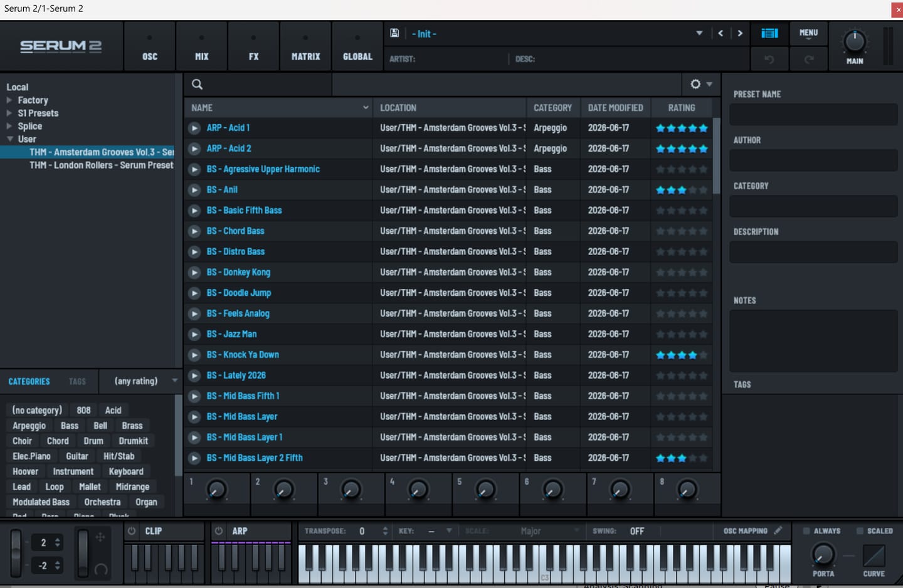Image resolution: width=903 pixels, height=588 pixels.
Task: Set rating stars for BS - Distro Bass
Action: tap(682, 252)
